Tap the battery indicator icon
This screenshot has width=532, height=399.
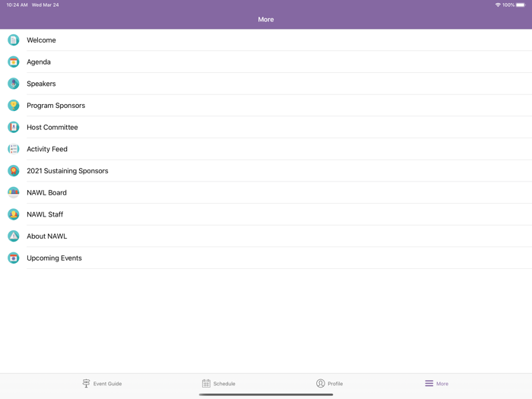point(521,5)
